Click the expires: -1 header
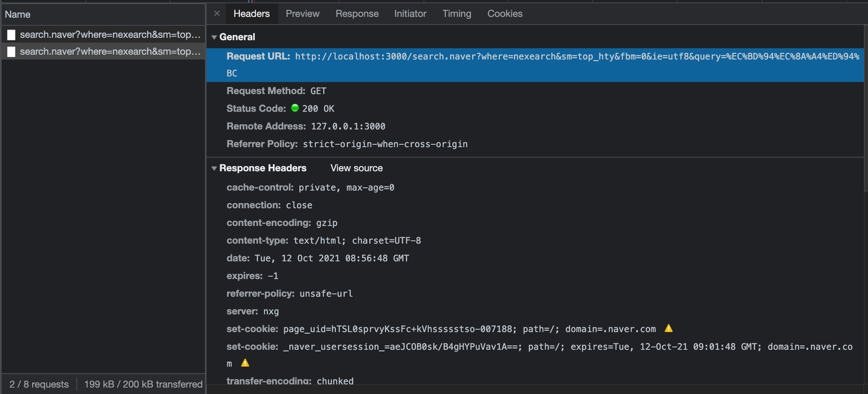Viewport: 868px width, 394px height. tap(252, 276)
